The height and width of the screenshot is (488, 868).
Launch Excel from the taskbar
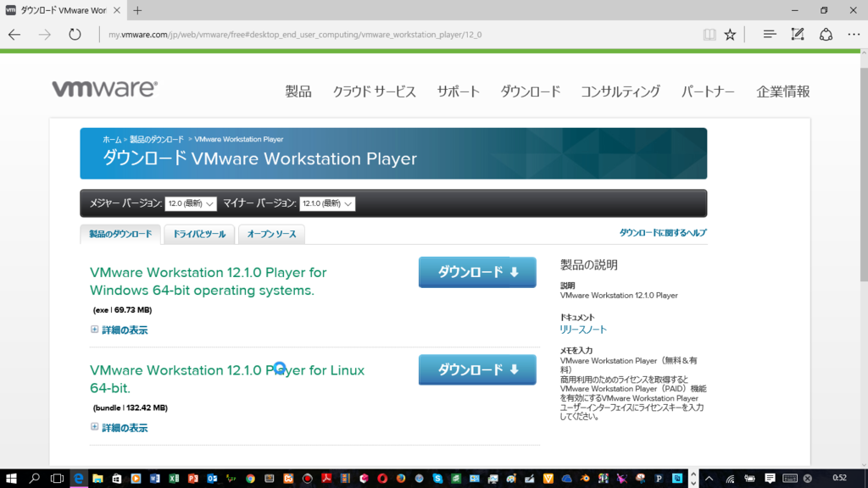pos(174,479)
